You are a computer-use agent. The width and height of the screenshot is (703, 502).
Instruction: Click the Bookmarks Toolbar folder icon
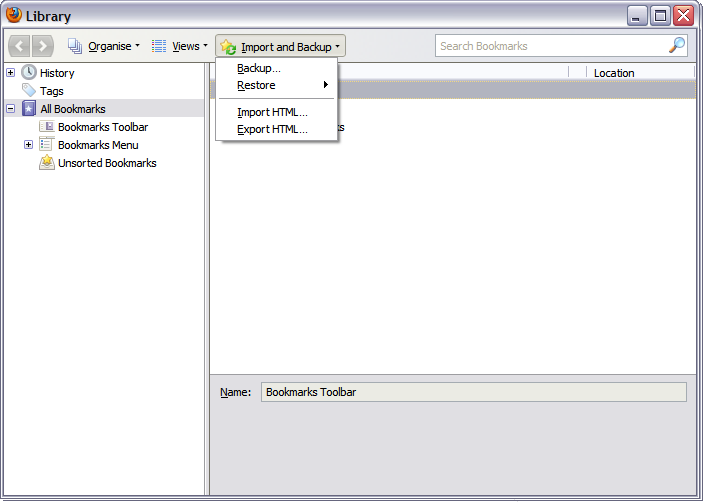[47, 126]
